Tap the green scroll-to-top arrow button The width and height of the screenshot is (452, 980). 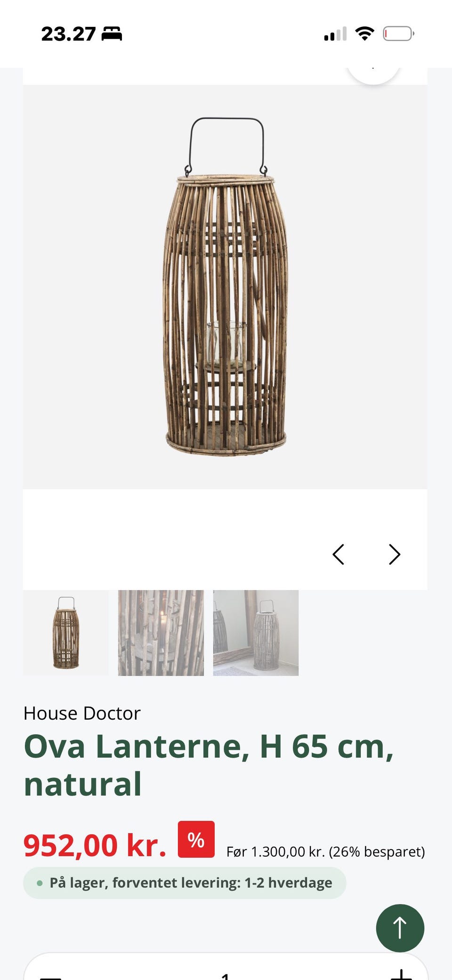click(400, 928)
